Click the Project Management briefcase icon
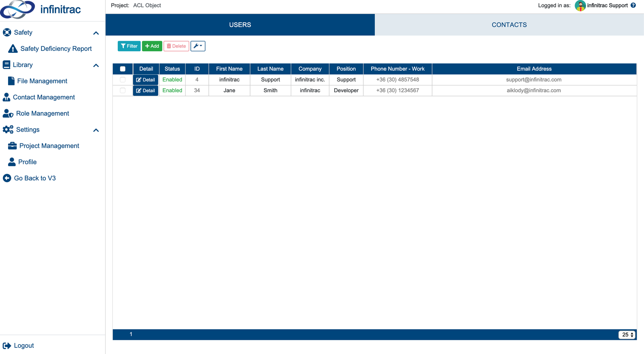644x354 pixels. pos(13,146)
